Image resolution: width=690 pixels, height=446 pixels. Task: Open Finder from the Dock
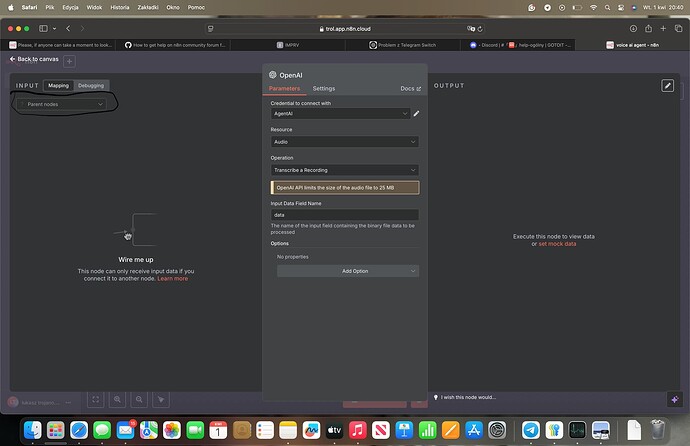33,430
